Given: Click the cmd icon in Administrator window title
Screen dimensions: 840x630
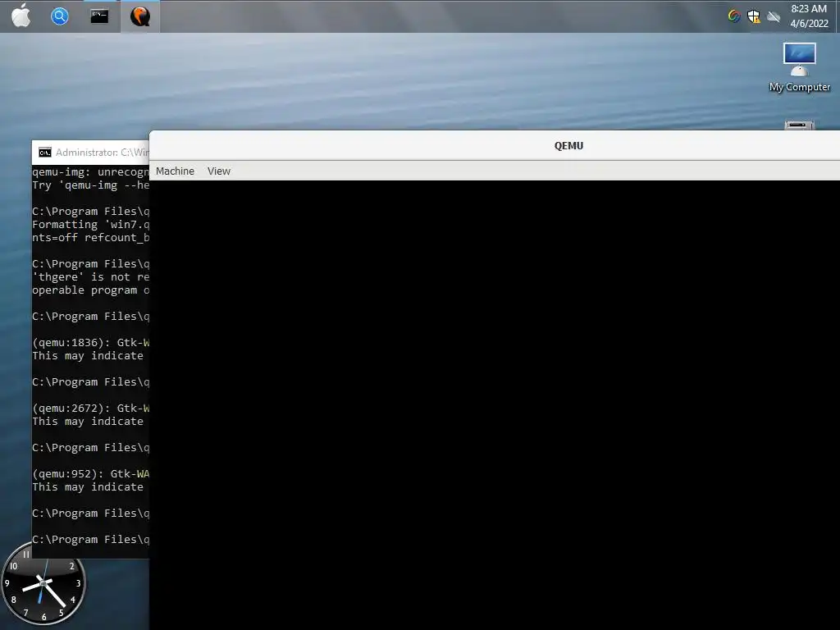Looking at the screenshot, I should (x=45, y=153).
